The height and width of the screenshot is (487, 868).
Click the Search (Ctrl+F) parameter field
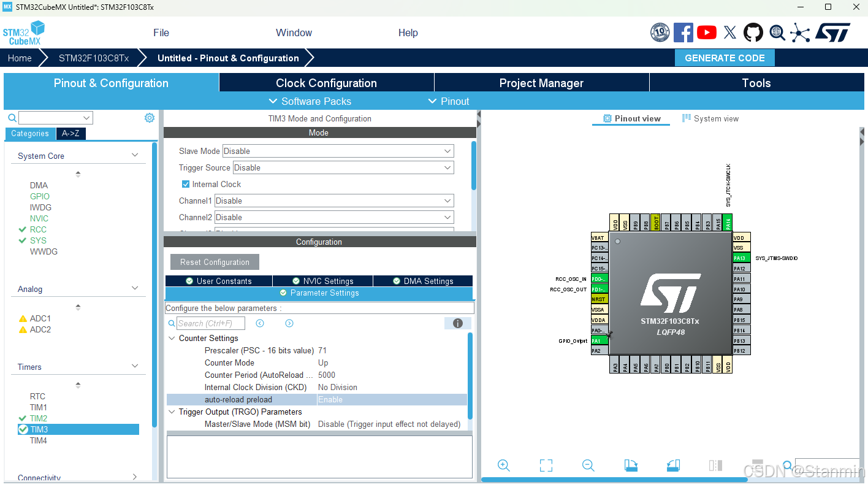[210, 323]
